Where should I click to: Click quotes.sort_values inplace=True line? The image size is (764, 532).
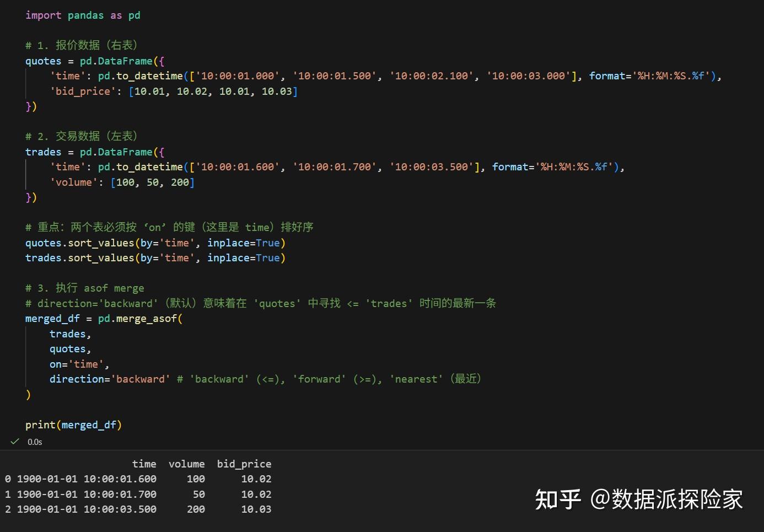tap(155, 243)
